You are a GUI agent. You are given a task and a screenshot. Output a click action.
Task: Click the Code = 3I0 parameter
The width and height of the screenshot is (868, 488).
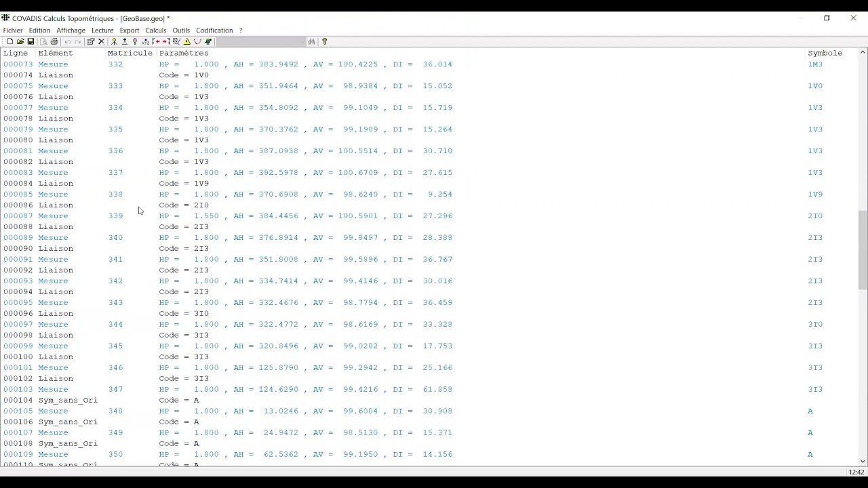click(x=184, y=314)
